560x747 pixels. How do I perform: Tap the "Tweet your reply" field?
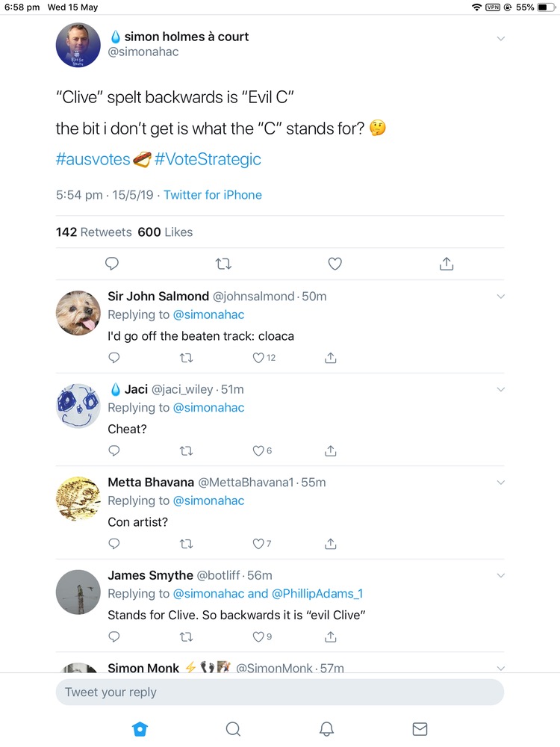point(280,692)
